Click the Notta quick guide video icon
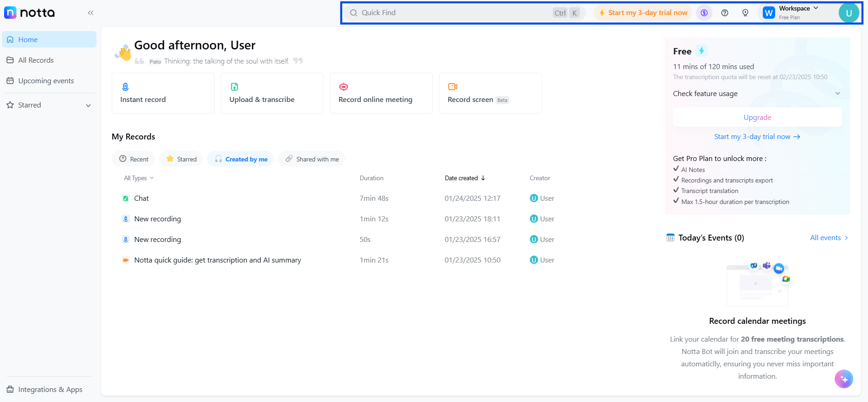Viewport: 868px width, 402px height. (125, 260)
